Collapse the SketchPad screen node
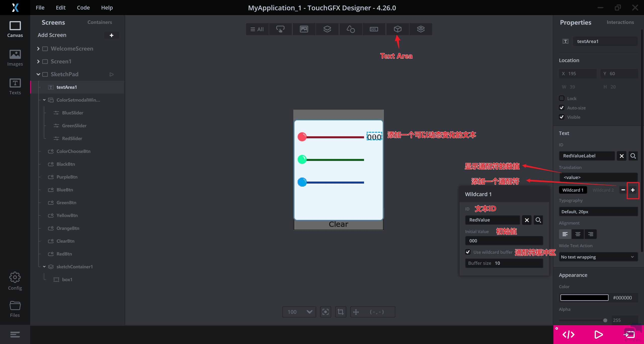644x344 pixels. 38,74
